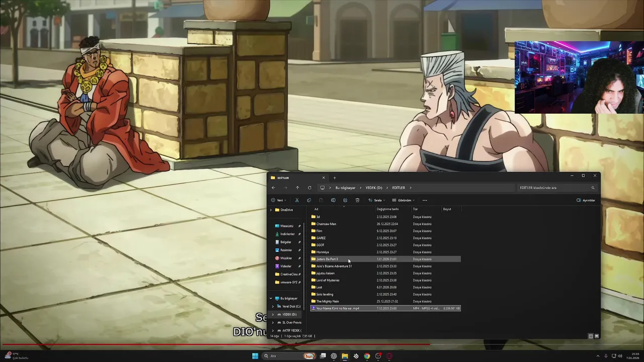644x362 pixels.
Task: Click the chevron after EDİTLER in address bar
Action: pos(411,188)
